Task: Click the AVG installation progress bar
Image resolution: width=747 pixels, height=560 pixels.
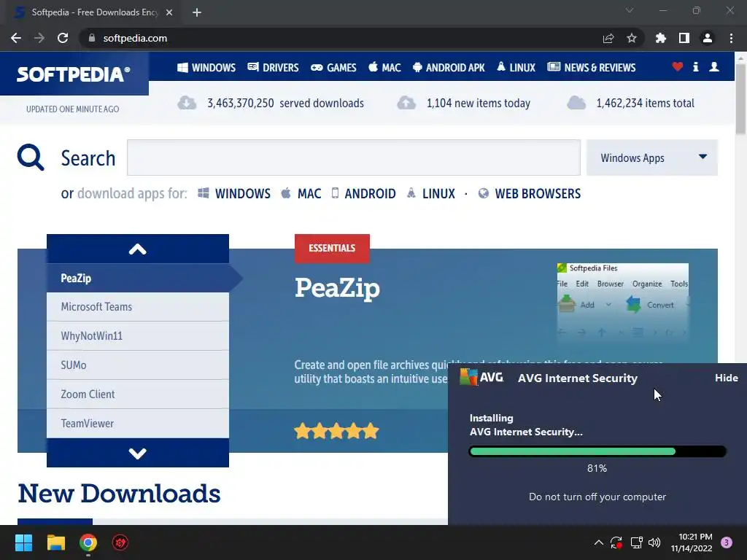Action: pyautogui.click(x=597, y=451)
